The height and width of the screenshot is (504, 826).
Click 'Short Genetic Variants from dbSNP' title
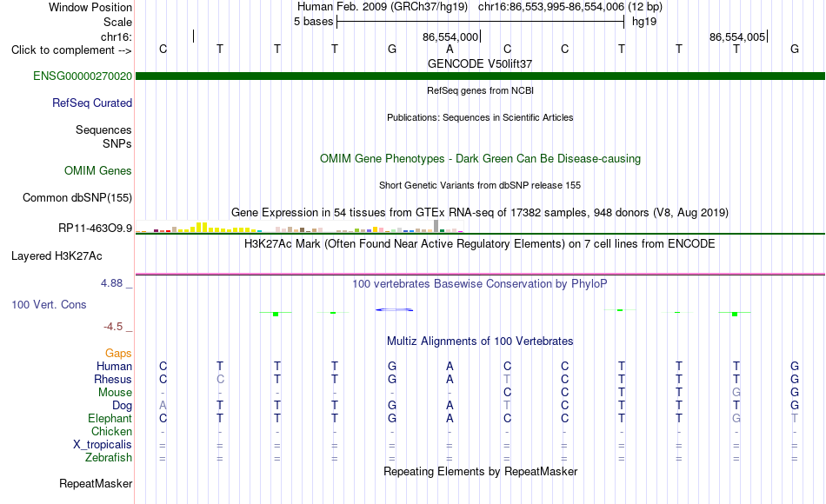pos(480,185)
